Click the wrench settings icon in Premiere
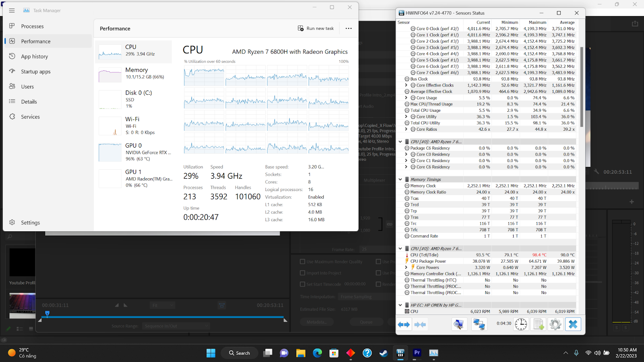Viewport: 644px width, 362px height. [597, 172]
